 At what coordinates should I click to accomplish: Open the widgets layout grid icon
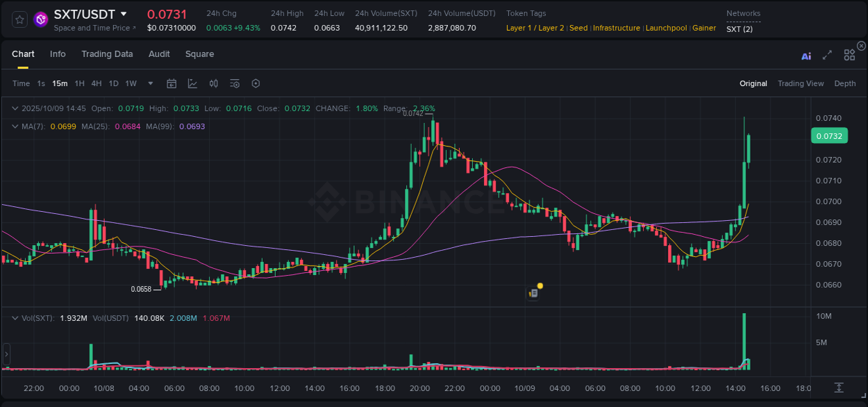point(849,56)
